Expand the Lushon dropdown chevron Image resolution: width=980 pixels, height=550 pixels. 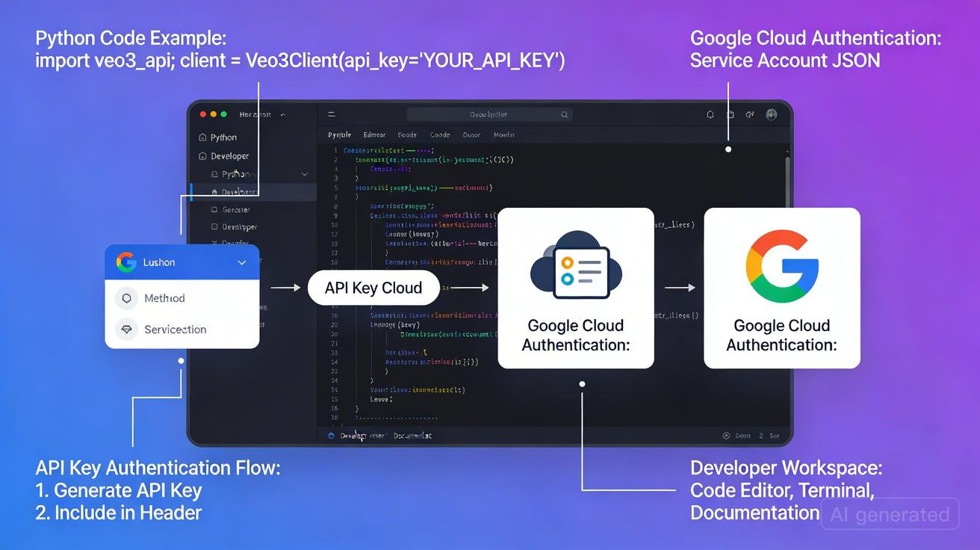pos(241,262)
